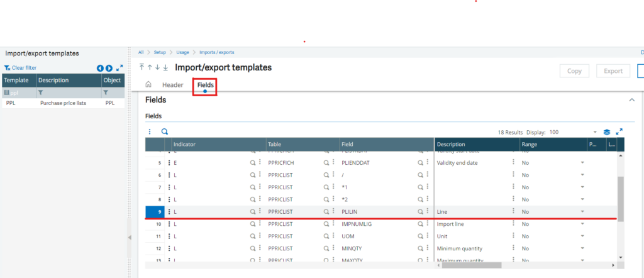Viewport: 644px width, 278px height.
Task: Click the Validity end date description
Action: [457, 163]
